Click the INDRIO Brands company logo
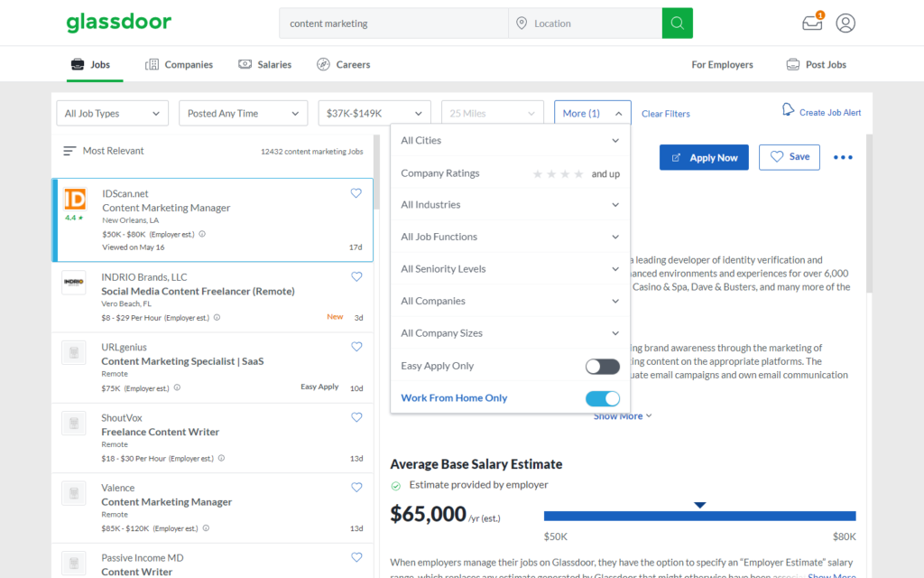The image size is (924, 578). tap(74, 282)
